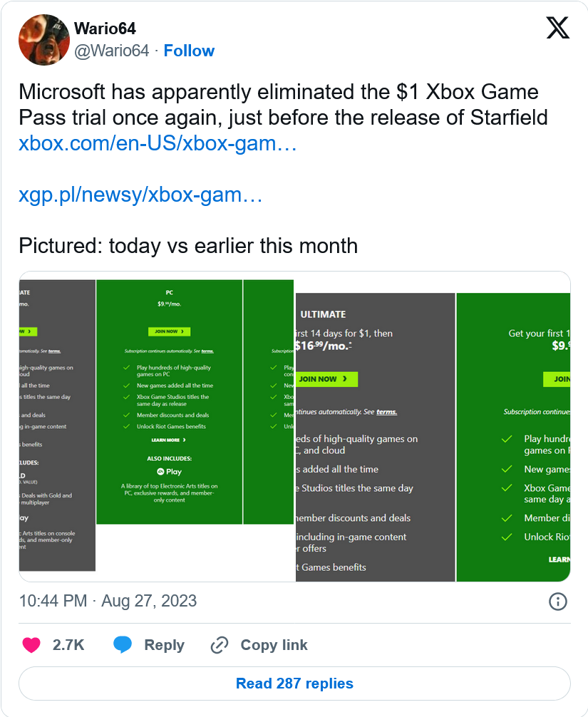Open the xgp.pl news link
The width and height of the screenshot is (588, 717).
pyautogui.click(x=140, y=195)
